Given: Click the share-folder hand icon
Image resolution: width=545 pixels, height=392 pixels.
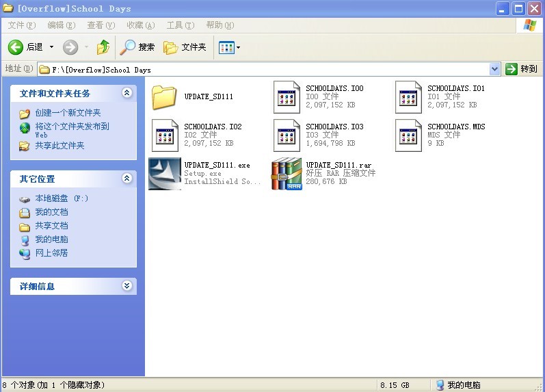Looking at the screenshot, I should (x=25, y=146).
